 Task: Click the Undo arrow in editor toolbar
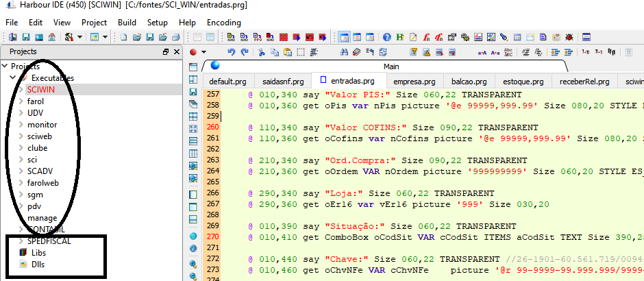pyautogui.click(x=232, y=51)
